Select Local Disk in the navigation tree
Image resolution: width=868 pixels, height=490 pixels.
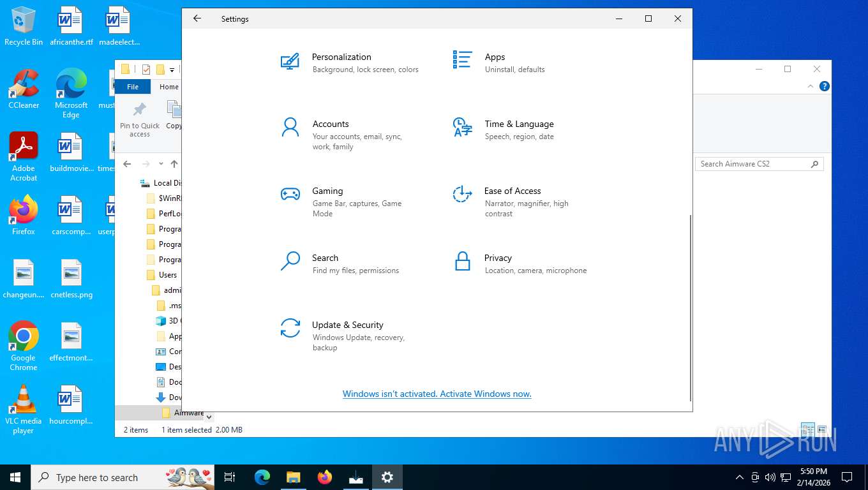[x=161, y=183]
